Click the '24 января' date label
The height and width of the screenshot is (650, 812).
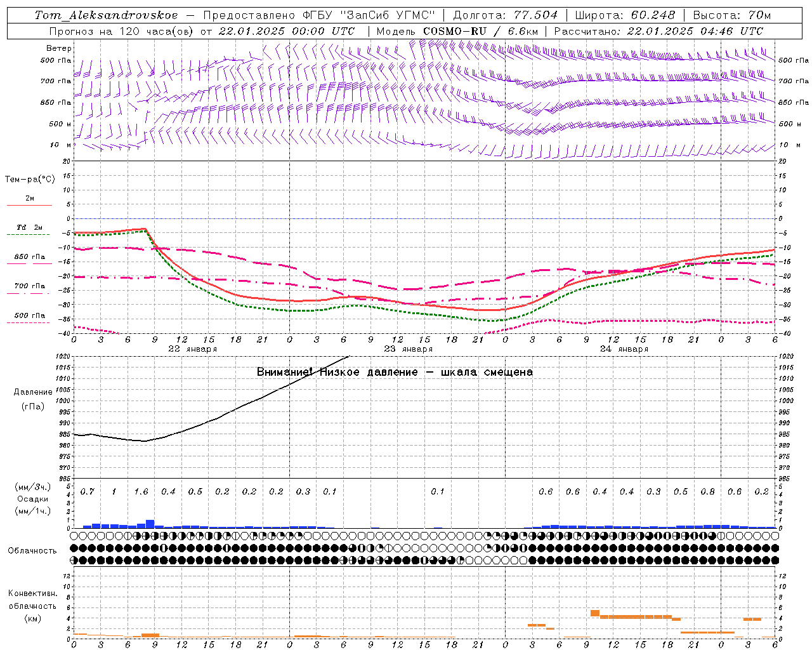[x=624, y=348]
